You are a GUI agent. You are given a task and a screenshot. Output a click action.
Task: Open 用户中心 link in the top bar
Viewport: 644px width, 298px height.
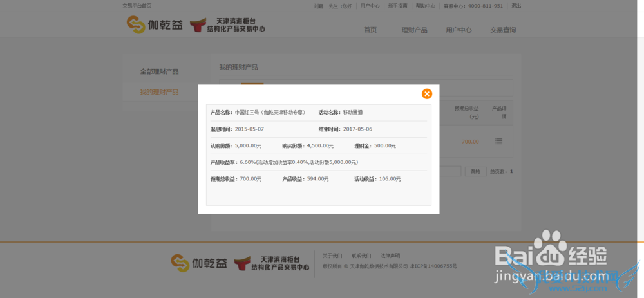pyautogui.click(x=370, y=6)
